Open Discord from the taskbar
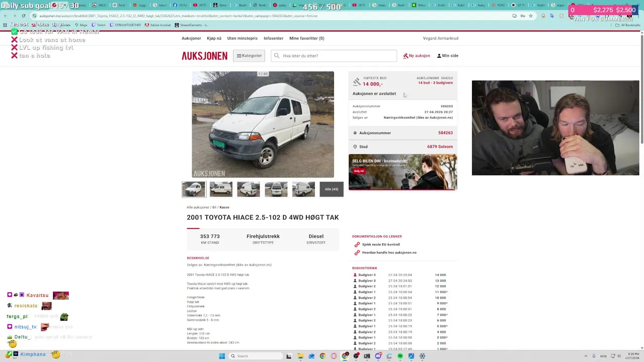Image resolution: width=644 pixels, height=362 pixels. click(x=378, y=356)
